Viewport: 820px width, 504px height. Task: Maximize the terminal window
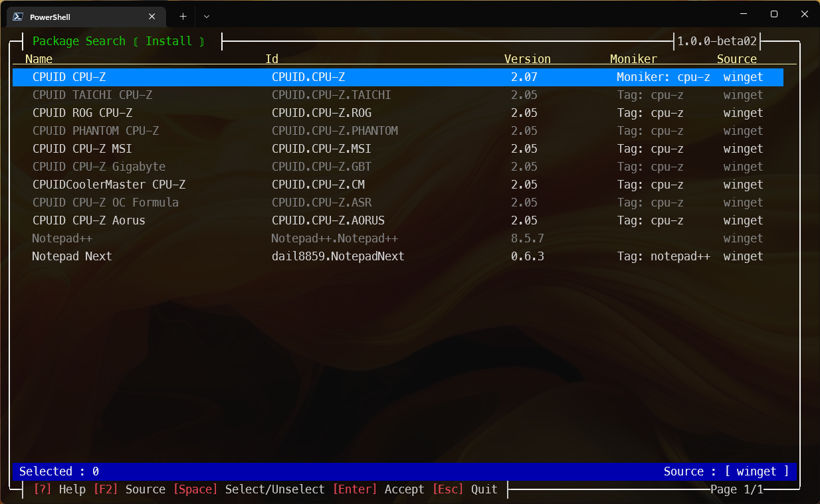coord(773,14)
